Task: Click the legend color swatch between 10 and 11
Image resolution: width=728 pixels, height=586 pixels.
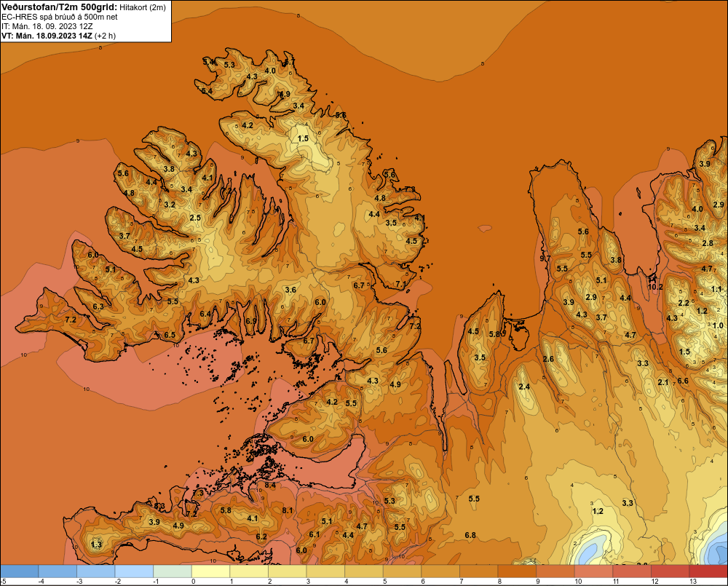Action: [593, 571]
